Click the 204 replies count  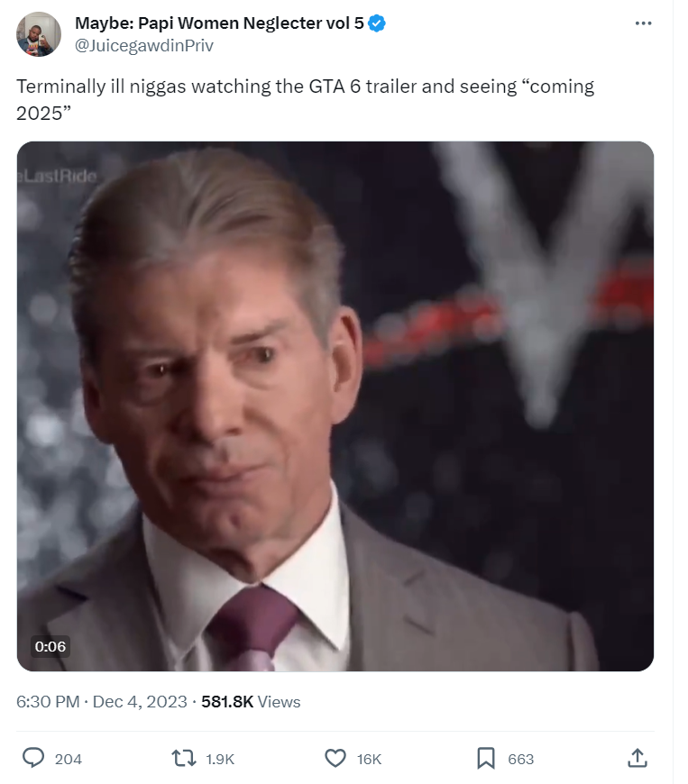click(68, 759)
